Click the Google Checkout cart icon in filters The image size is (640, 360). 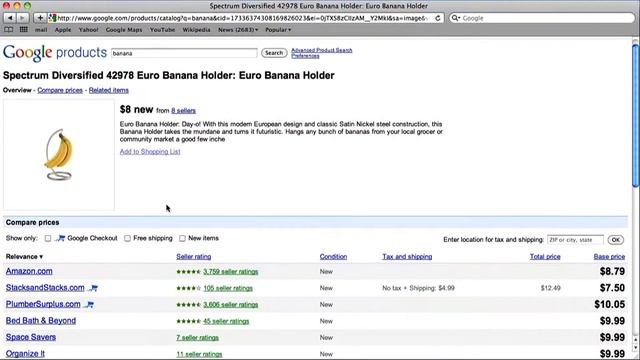pos(60,238)
